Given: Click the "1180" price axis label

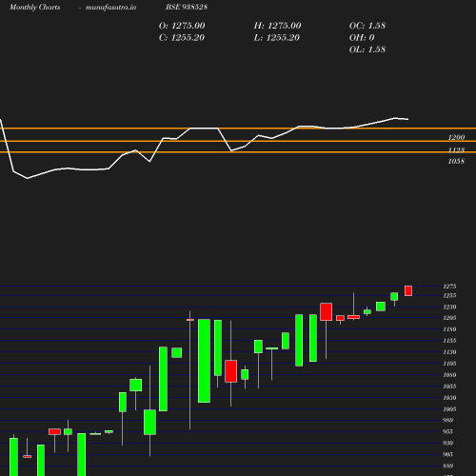Looking at the screenshot, I should click(449, 329).
